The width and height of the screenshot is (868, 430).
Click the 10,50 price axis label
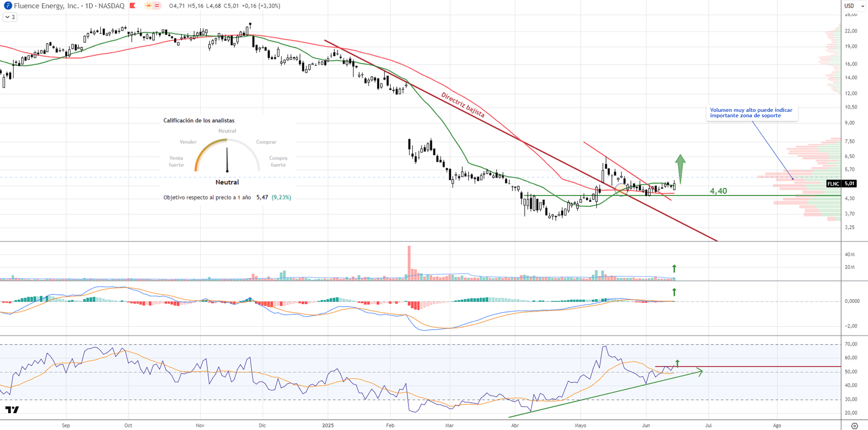[x=851, y=107]
